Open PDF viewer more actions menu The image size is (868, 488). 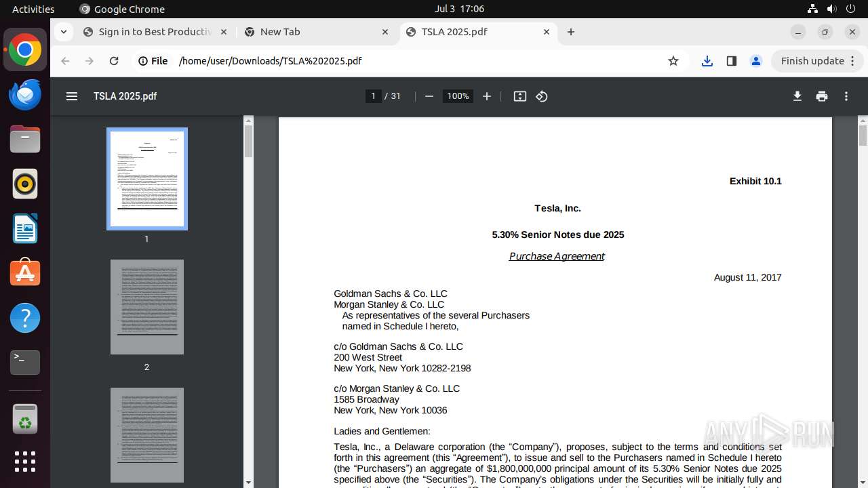point(846,96)
